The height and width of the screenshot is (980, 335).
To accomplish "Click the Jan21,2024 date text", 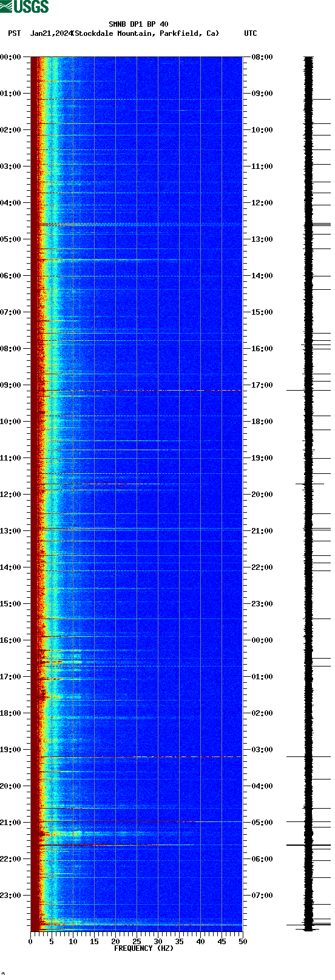I will 50,33.
